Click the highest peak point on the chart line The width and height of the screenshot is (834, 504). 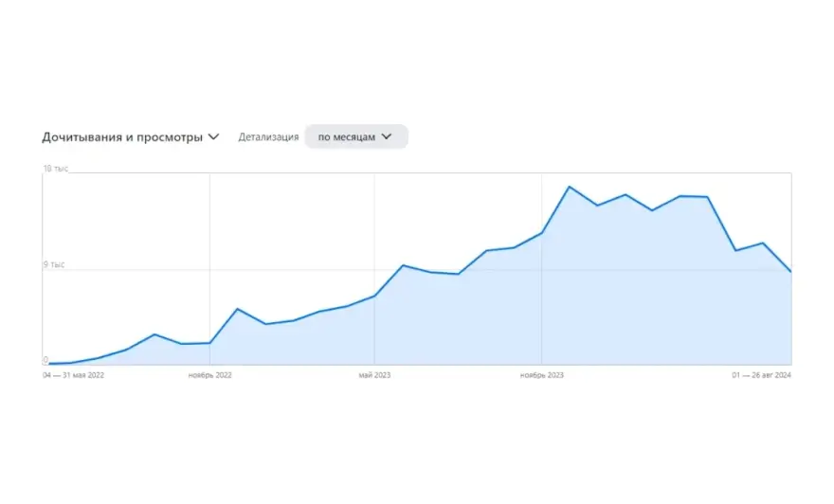(x=569, y=187)
